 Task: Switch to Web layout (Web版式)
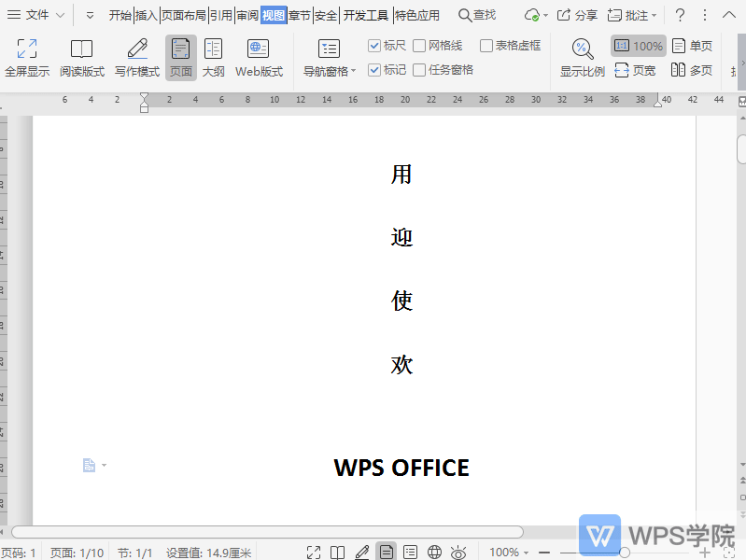click(259, 58)
